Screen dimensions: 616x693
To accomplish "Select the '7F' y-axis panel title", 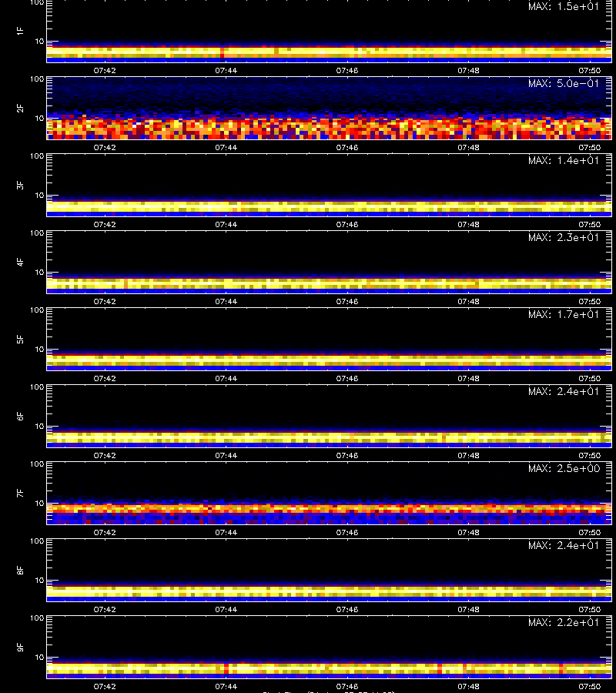I will [20, 493].
